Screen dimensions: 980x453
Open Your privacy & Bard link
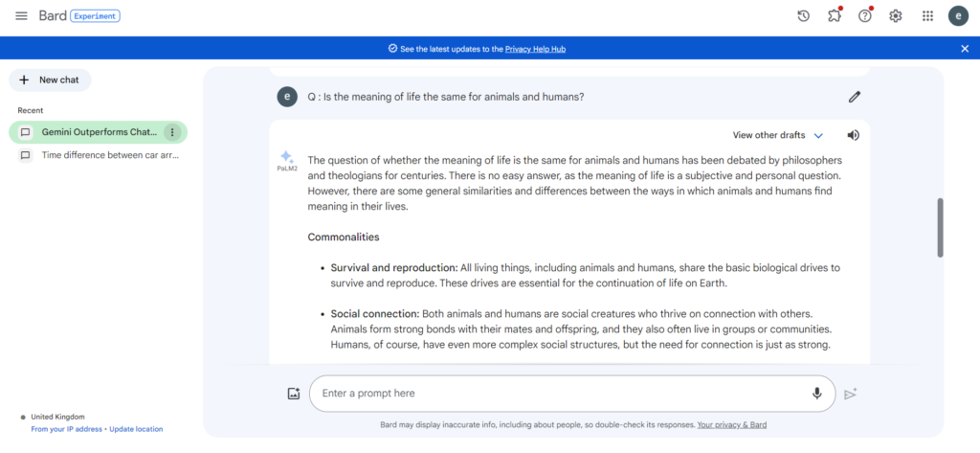click(x=732, y=425)
